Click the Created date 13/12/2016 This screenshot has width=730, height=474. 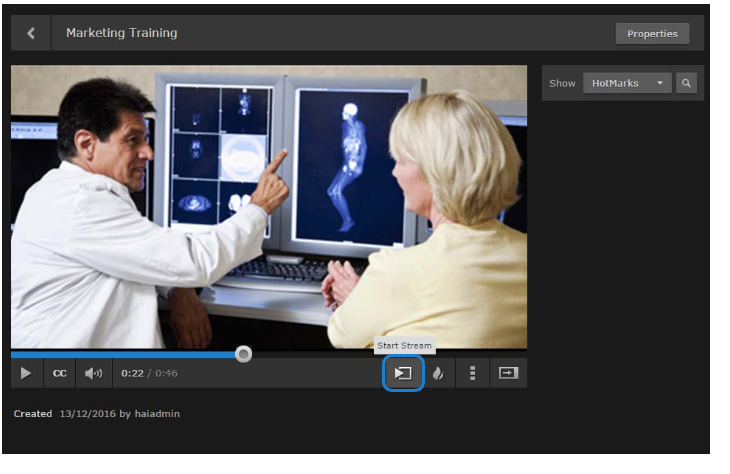[88, 413]
